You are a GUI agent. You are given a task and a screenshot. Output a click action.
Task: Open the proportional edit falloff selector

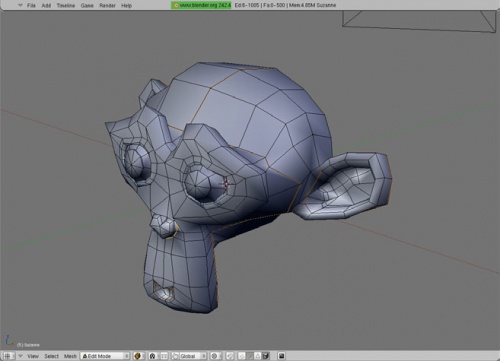tap(230, 356)
